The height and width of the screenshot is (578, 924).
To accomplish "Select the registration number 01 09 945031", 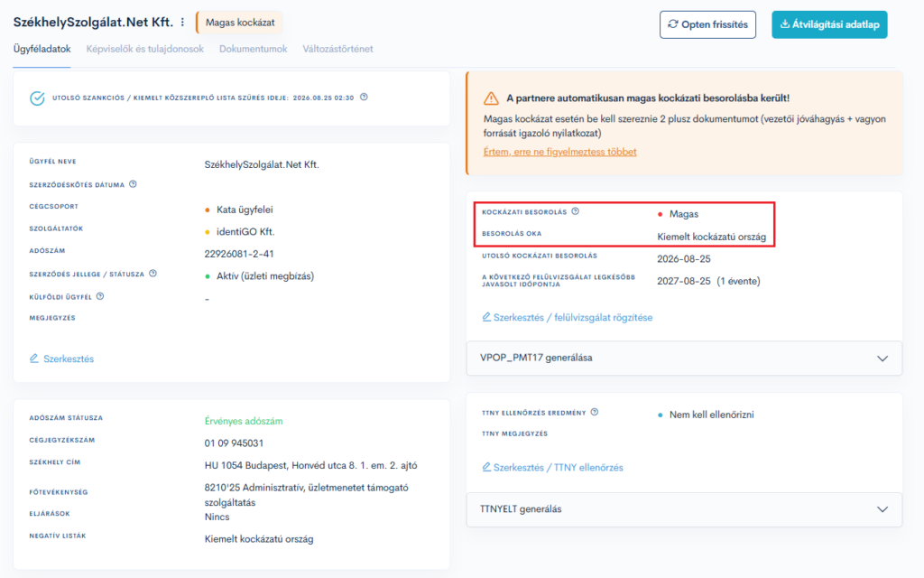I will coord(234,443).
